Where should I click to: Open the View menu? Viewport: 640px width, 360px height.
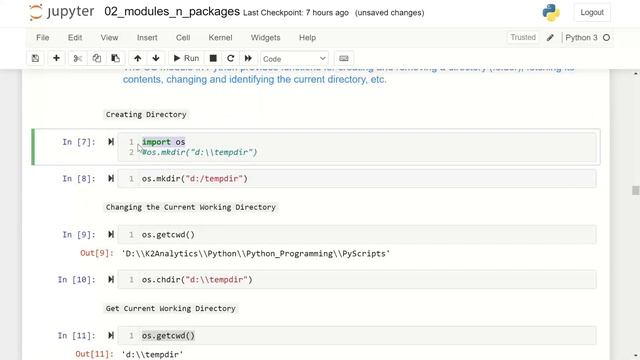[x=109, y=38]
